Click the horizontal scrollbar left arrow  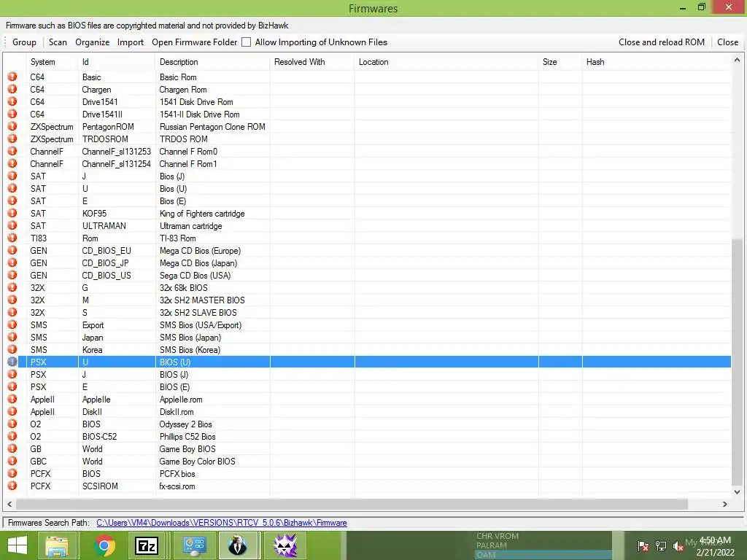coord(9,504)
